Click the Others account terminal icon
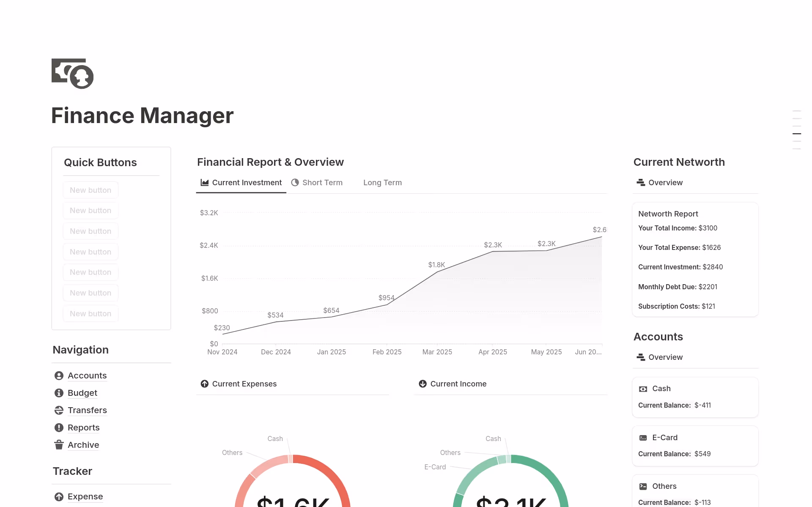Image resolution: width=812 pixels, height=507 pixels. (643, 486)
